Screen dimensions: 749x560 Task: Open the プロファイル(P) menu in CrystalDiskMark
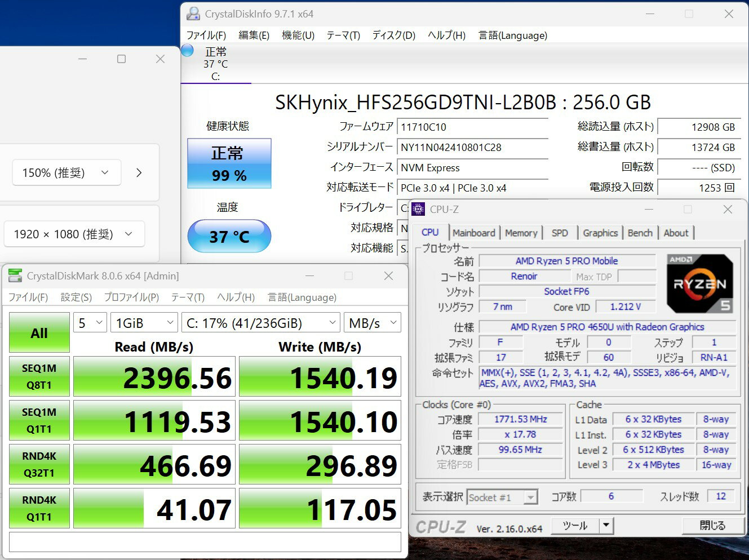131,297
